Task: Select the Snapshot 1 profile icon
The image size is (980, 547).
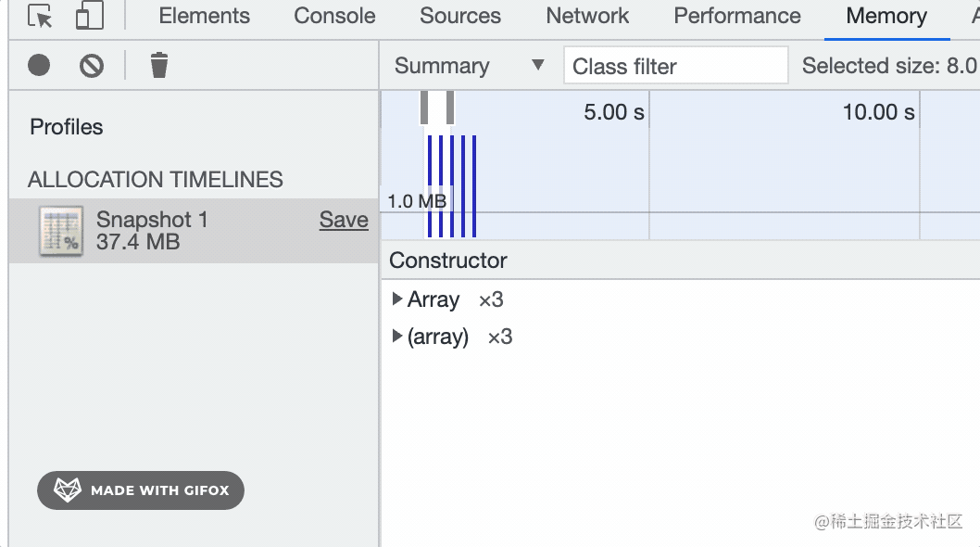Action: [x=60, y=231]
